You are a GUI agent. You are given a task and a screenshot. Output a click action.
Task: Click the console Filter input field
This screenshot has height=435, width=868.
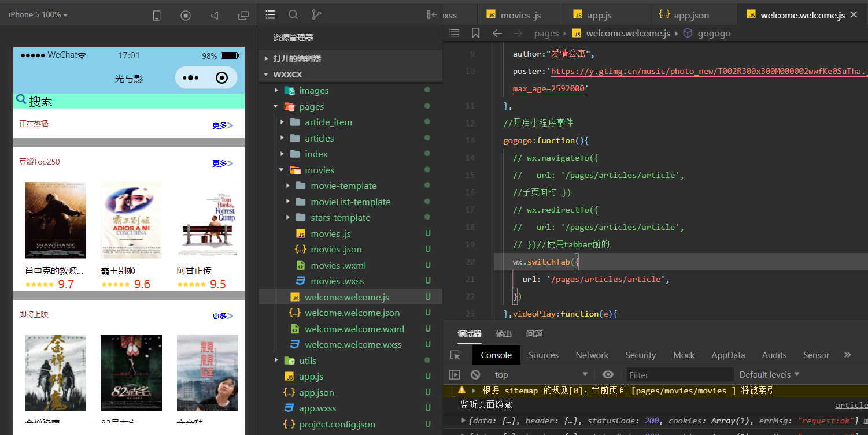tap(680, 375)
